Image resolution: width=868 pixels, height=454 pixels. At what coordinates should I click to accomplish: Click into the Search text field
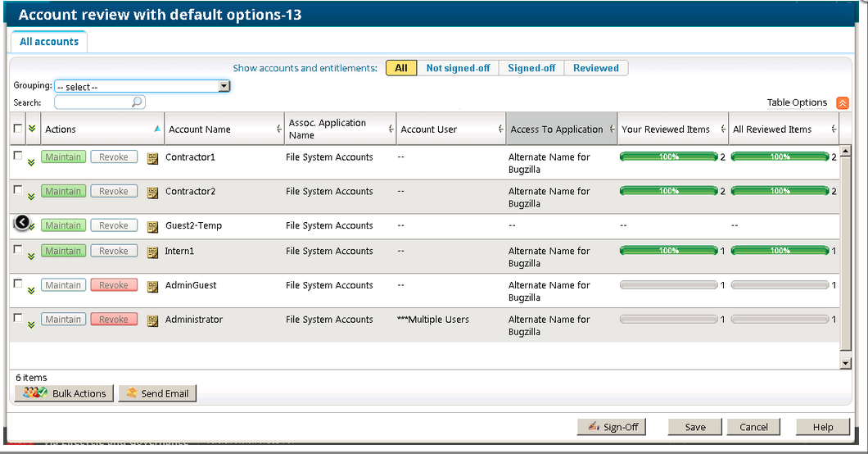coord(93,102)
